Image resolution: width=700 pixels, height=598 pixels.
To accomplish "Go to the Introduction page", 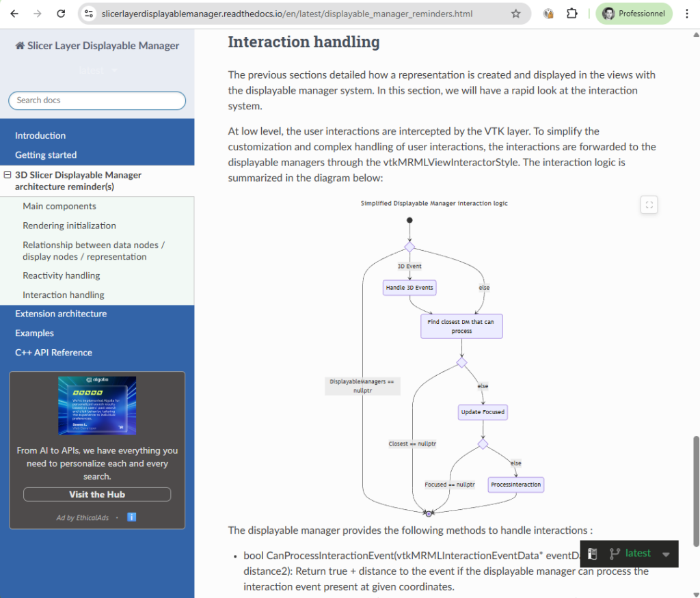I will tap(40, 135).
